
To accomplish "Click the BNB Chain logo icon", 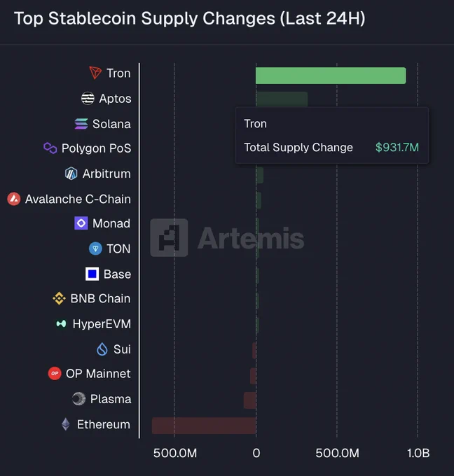I will point(59,298).
